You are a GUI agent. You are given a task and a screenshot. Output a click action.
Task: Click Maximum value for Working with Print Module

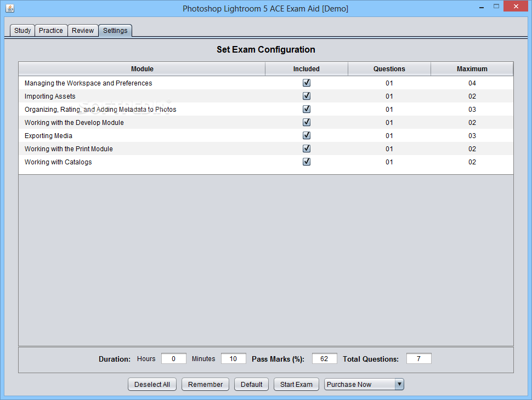(x=472, y=149)
